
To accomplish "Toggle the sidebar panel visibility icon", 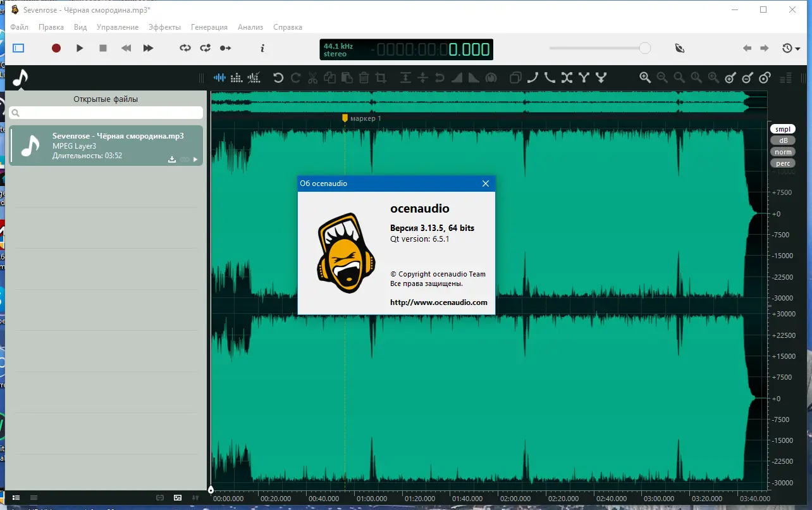I will click(18, 48).
